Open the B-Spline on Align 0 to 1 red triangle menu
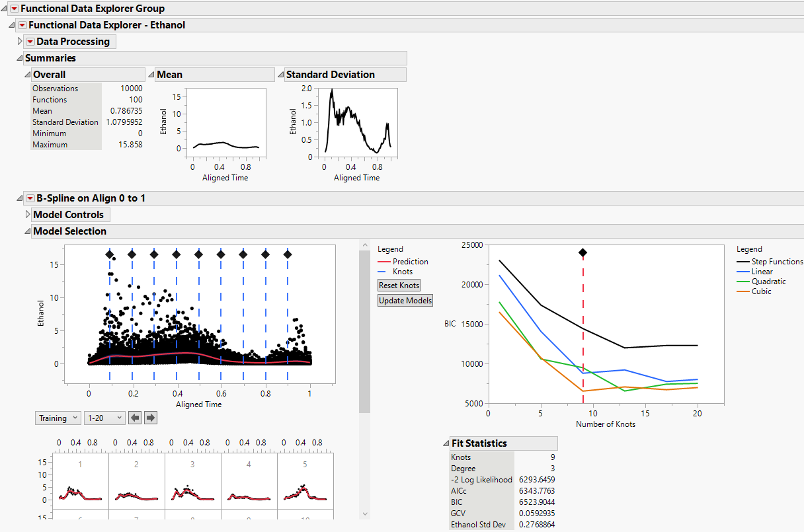The width and height of the screenshot is (804, 532). (30, 198)
